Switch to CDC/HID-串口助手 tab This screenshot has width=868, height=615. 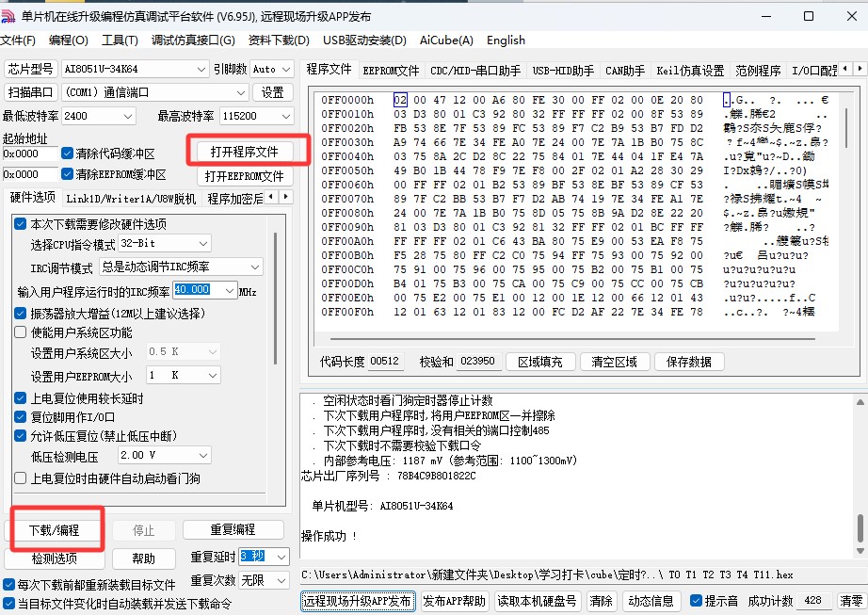coord(475,71)
